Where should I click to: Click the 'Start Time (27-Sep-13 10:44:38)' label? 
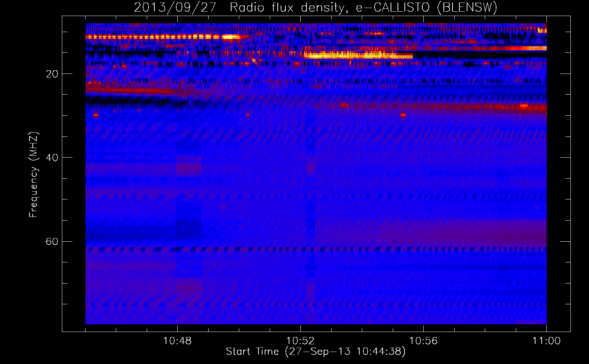coord(316,352)
